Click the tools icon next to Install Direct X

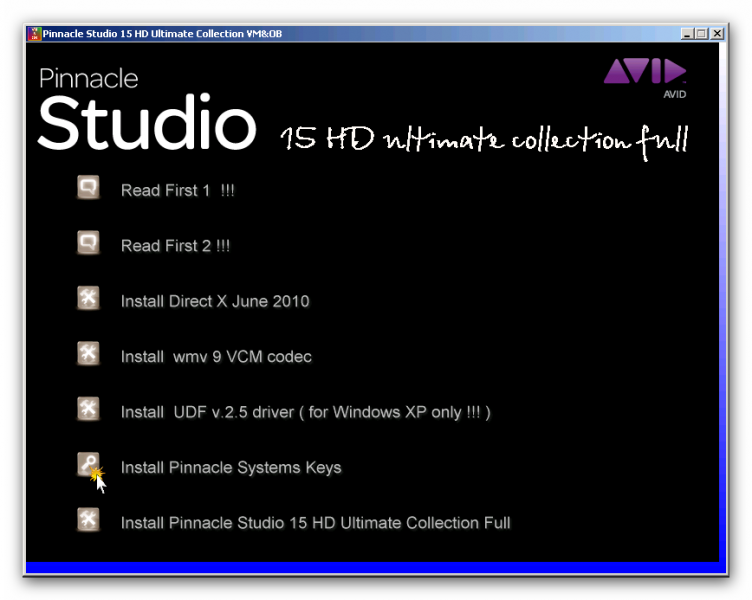point(88,298)
